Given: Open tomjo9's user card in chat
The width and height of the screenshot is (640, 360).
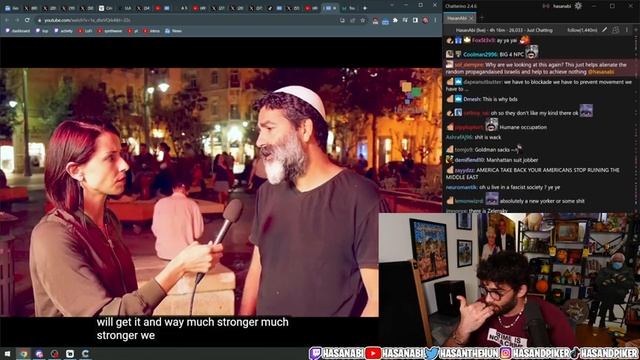Looking at the screenshot, I should click(x=464, y=150).
